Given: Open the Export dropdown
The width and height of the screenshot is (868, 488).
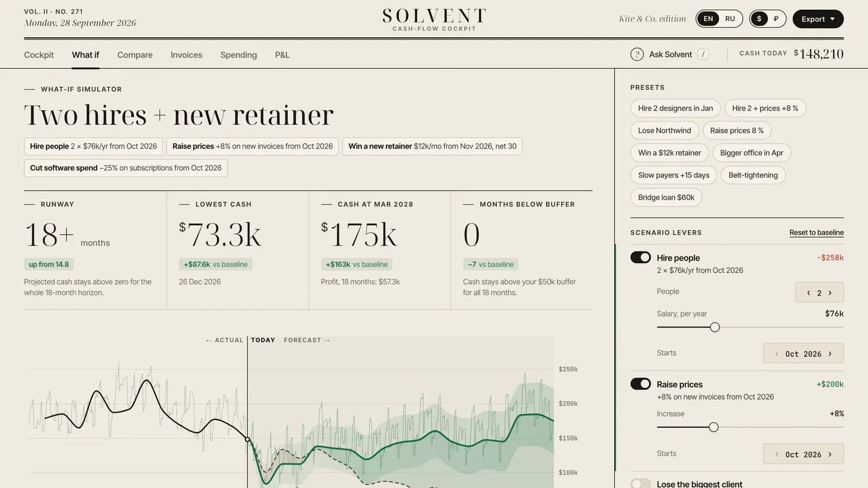Looking at the screenshot, I should pos(818,19).
